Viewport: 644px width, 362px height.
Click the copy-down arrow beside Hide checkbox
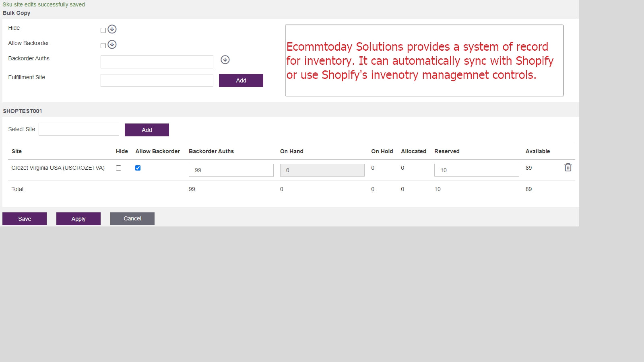pos(112,29)
